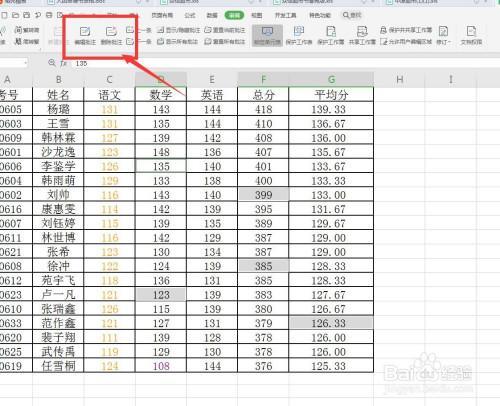Click purple math score cell 108
This screenshot has width=500, height=406.
coord(161,366)
